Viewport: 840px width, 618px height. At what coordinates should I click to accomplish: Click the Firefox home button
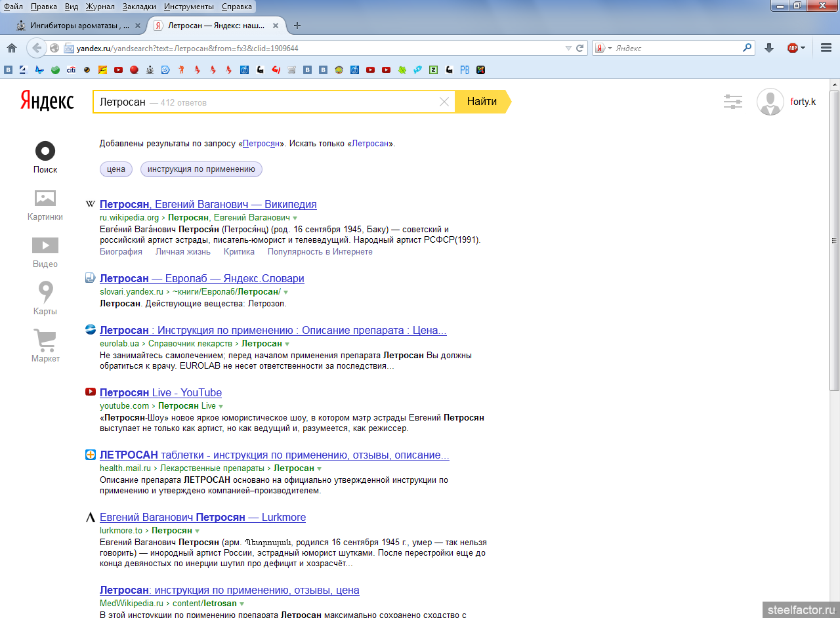[x=11, y=48]
